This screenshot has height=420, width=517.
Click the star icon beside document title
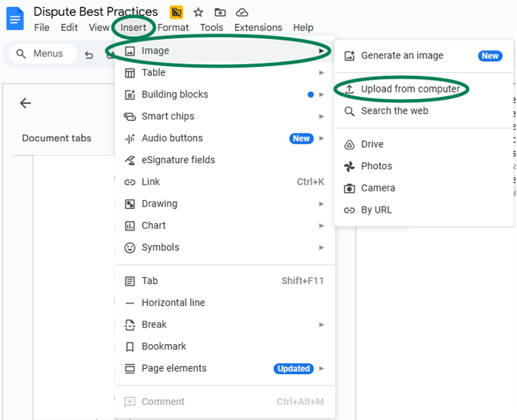pyautogui.click(x=198, y=12)
